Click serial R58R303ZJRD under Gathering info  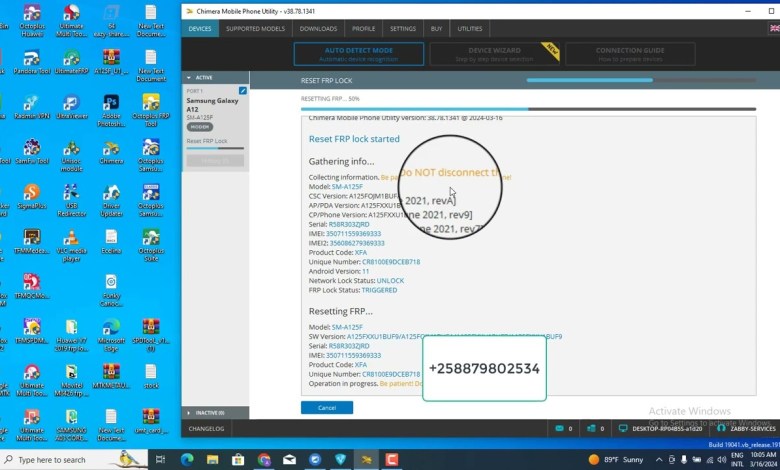349,224
